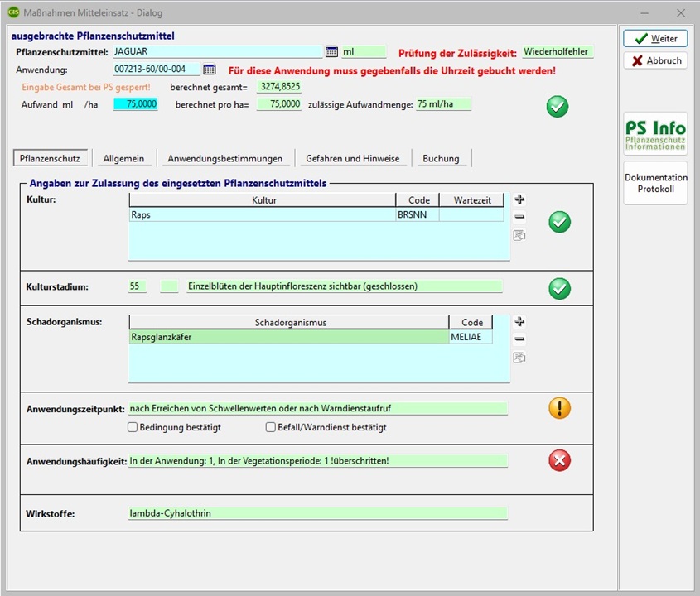
Task: Click the berechnet gesamt value 3274,8525
Action: pos(279,87)
